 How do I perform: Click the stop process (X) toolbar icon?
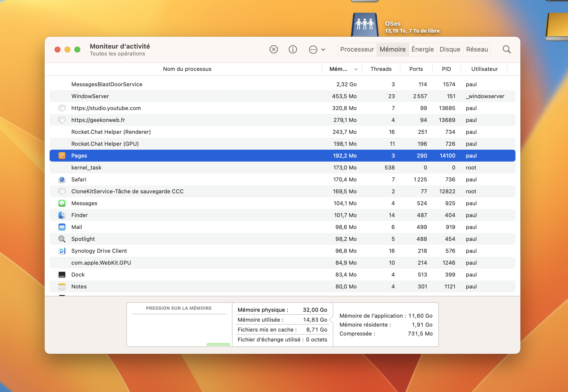coord(274,49)
